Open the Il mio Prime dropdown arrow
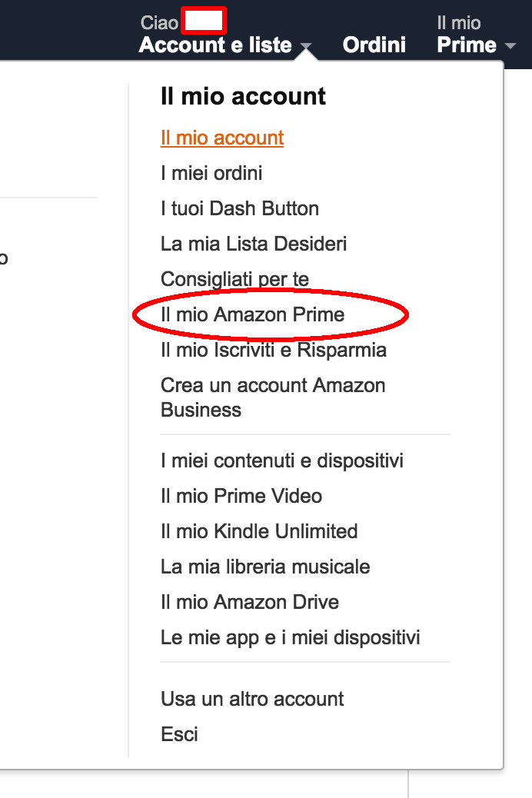The height and width of the screenshot is (798, 532). tap(510, 47)
